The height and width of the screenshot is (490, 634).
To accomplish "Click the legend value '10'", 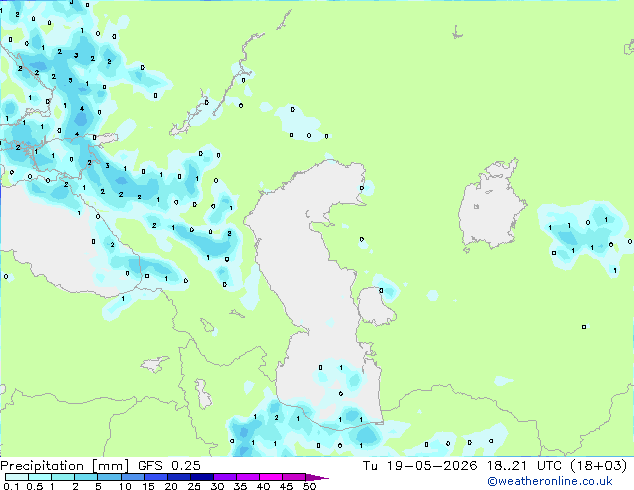I will [125, 486].
